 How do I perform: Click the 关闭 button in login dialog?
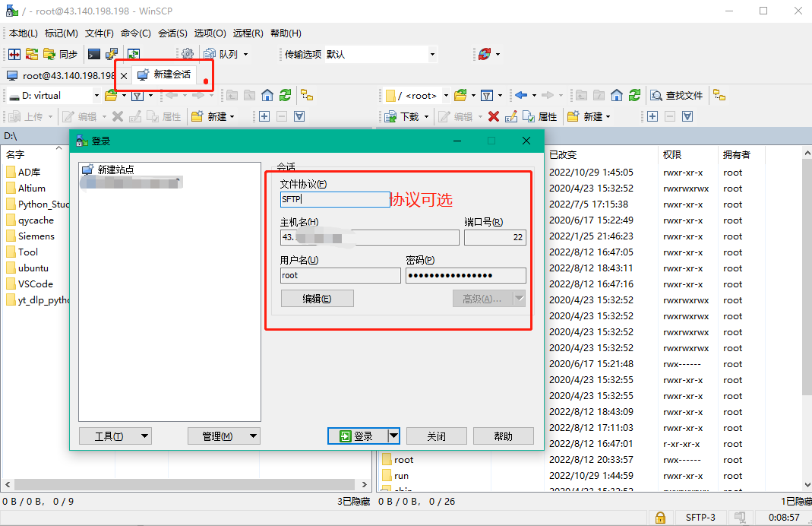[437, 436]
